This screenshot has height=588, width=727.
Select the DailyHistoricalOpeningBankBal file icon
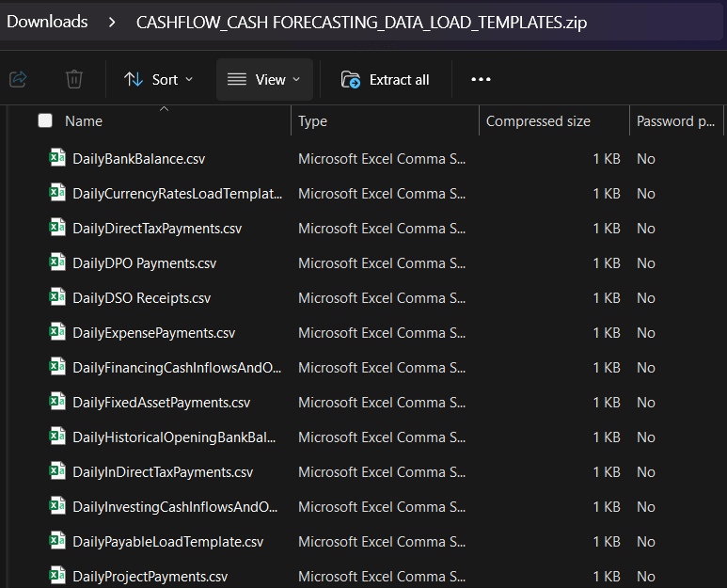(57, 436)
